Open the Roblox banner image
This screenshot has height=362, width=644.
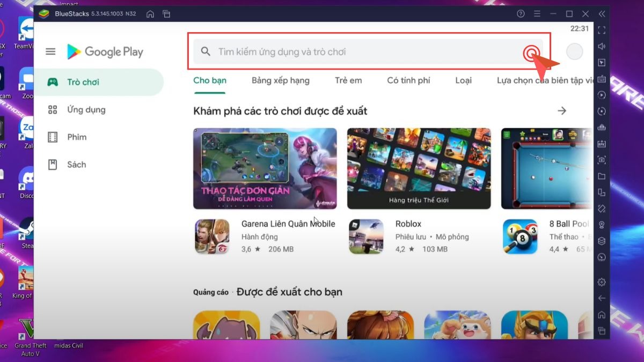(419, 168)
